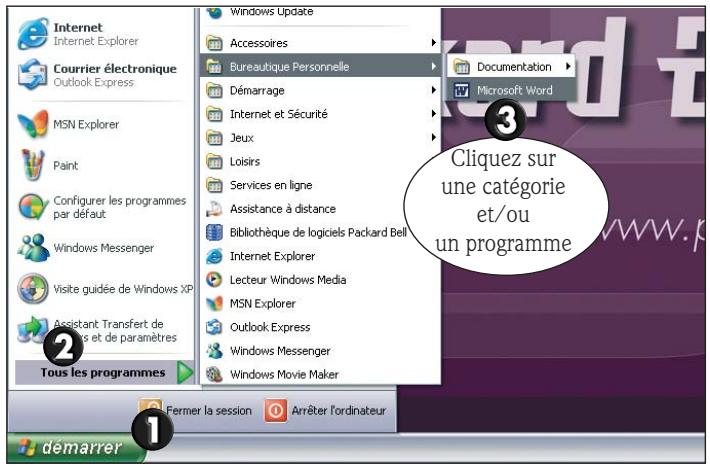Expand Internet et Sécurité submenu arrow
This screenshot has width=710, height=468.
[433, 114]
